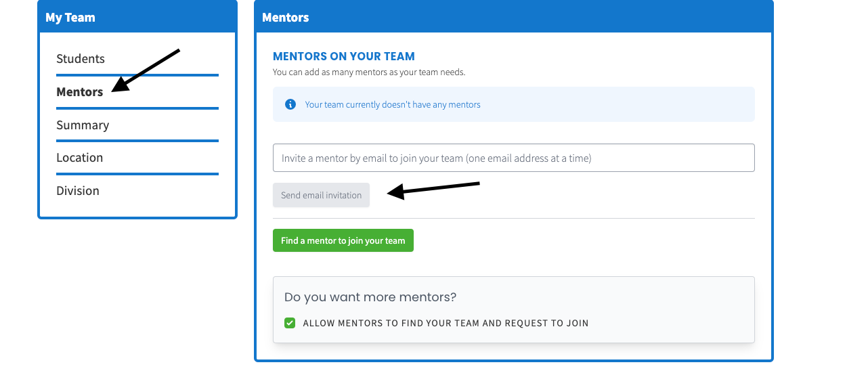Click the Do you want more mentors heading
Viewport: 868px width, 371px height.
[x=370, y=297]
